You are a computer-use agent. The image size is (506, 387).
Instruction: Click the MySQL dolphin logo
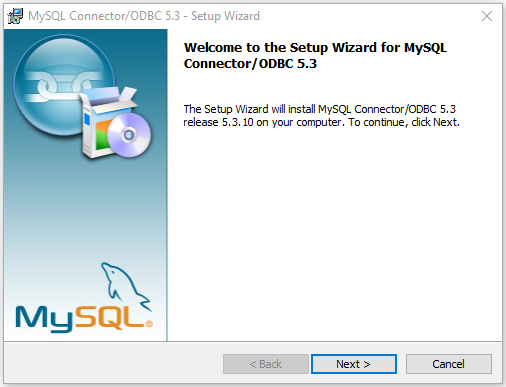pos(126,287)
